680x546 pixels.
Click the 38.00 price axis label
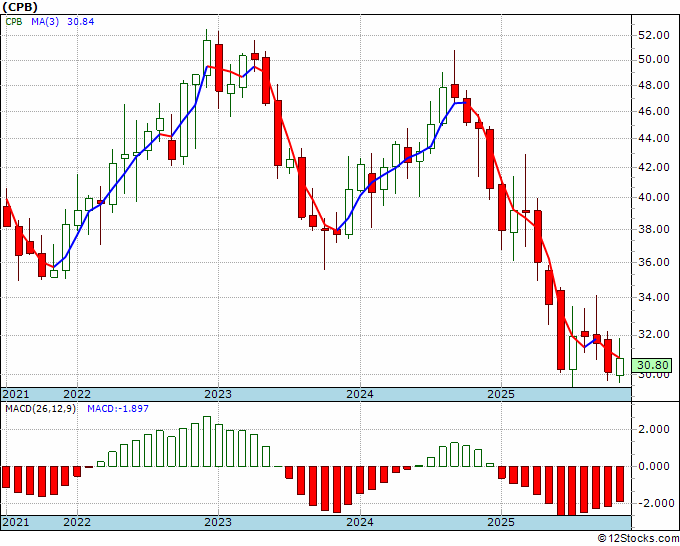653,229
